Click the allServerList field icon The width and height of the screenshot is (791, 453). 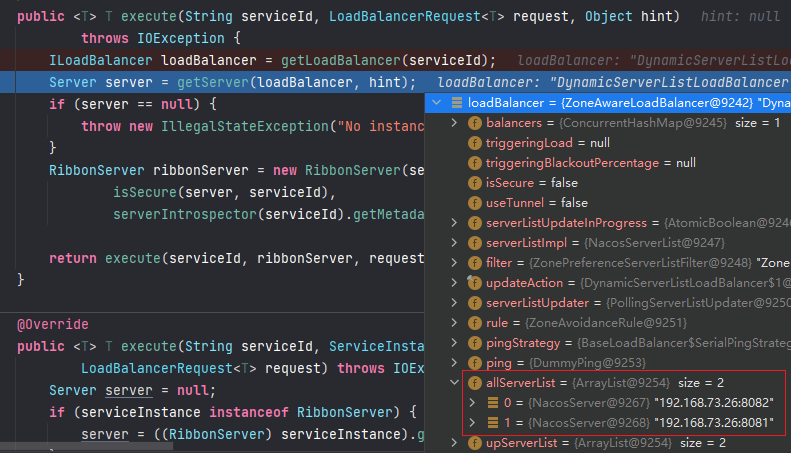tap(474, 383)
